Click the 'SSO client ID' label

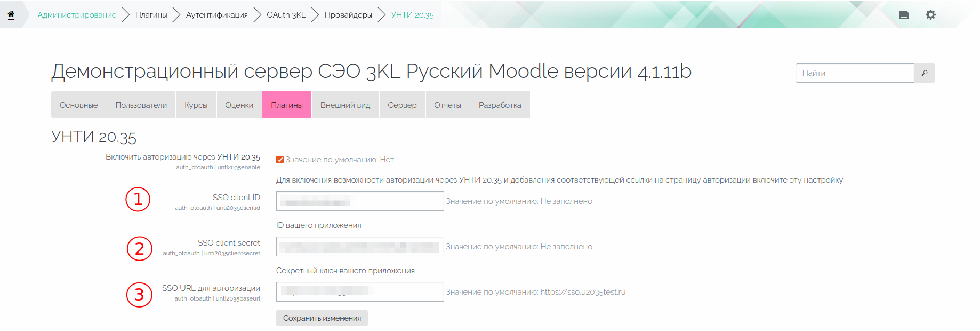236,198
